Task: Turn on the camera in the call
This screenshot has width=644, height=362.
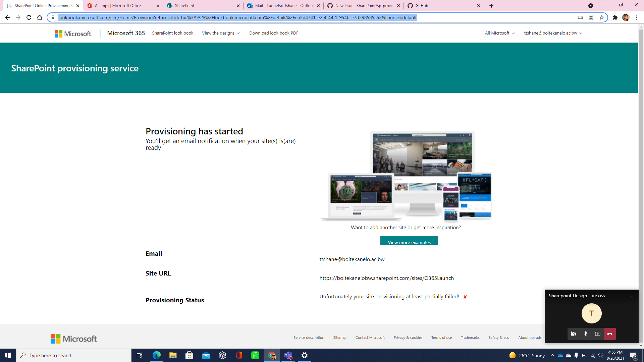Action: point(573,334)
